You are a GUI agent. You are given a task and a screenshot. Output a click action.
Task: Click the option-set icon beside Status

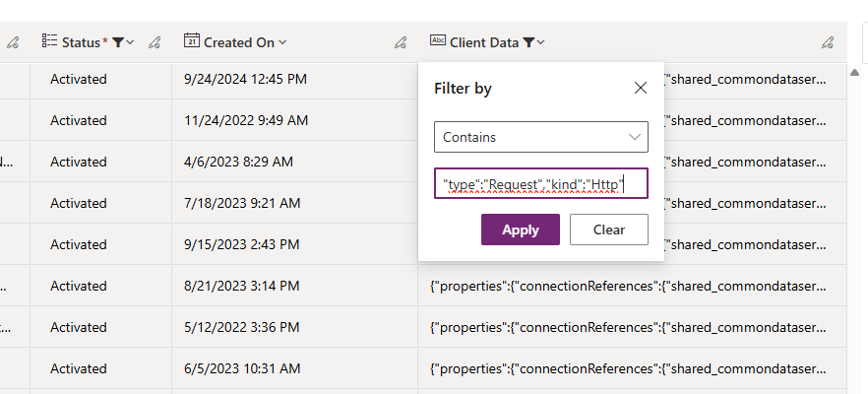pos(49,41)
